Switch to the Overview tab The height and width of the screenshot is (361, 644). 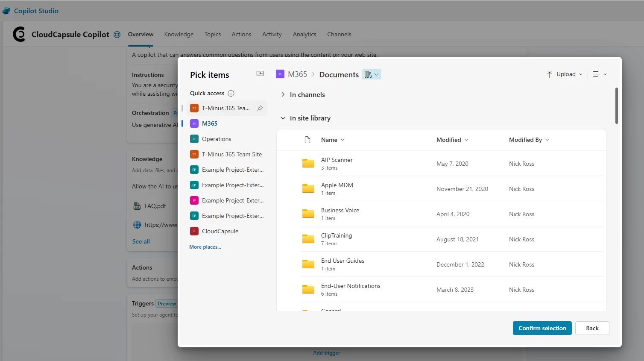(x=141, y=34)
